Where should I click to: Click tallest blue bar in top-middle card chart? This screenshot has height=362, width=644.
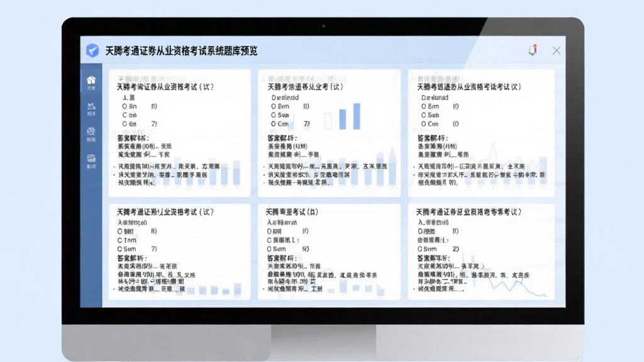point(357,116)
